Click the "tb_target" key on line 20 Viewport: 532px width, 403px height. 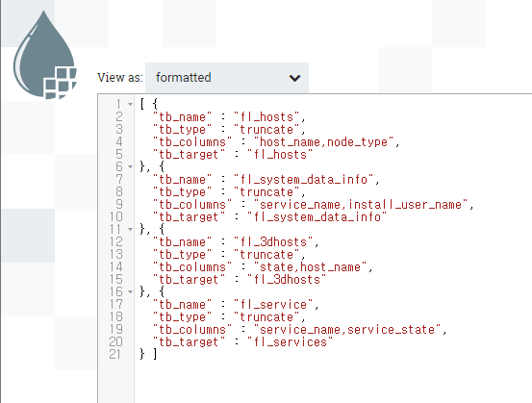point(189,342)
